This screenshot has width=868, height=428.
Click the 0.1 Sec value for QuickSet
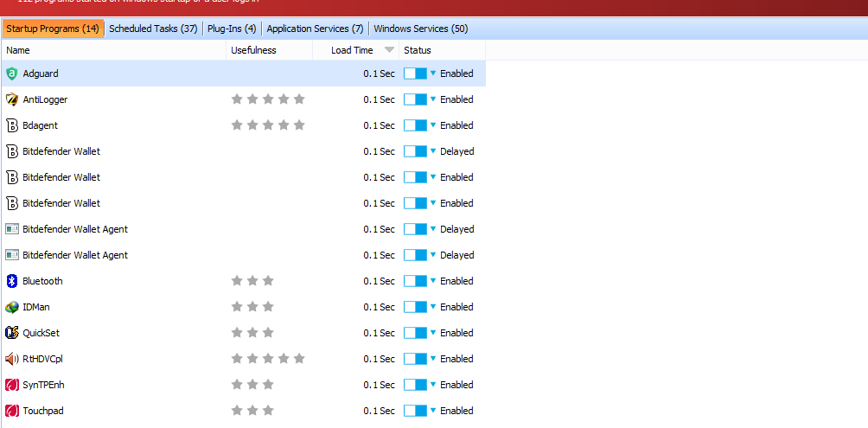click(x=380, y=333)
